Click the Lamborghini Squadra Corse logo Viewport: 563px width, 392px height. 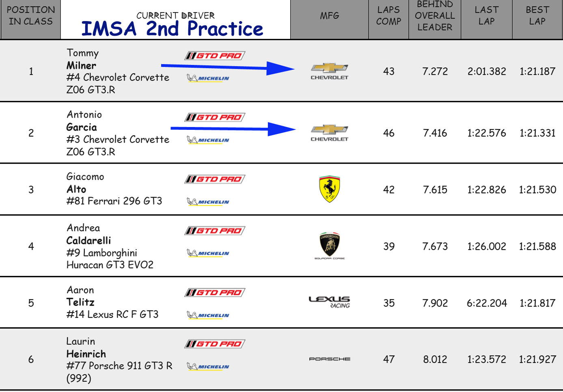329,246
